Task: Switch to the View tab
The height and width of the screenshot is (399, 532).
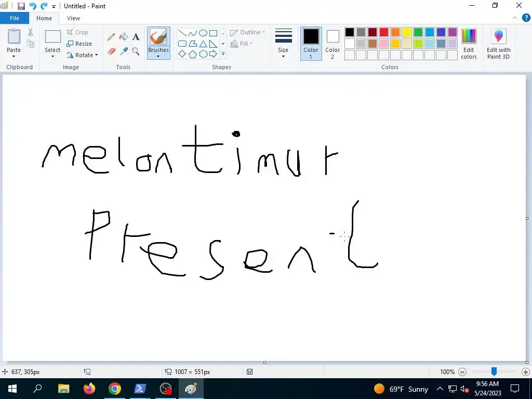Action: (x=73, y=18)
